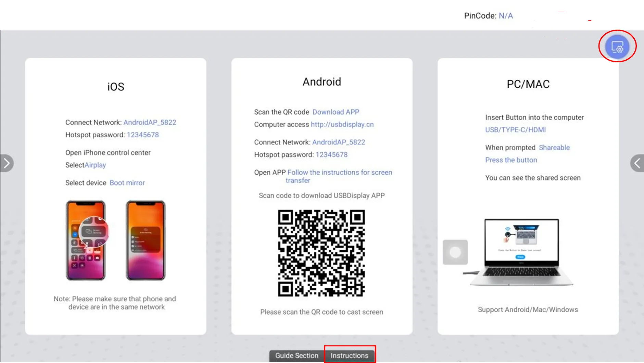Switch to the Guide Section tab
Image resolution: width=644 pixels, height=363 pixels.
point(296,355)
